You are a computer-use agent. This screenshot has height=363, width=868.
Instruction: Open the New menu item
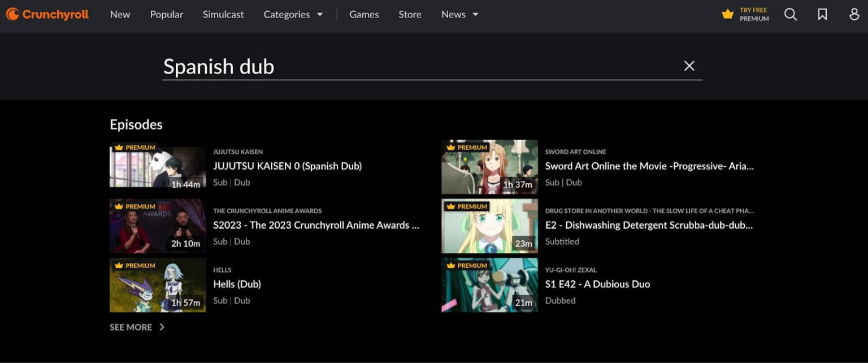120,15
